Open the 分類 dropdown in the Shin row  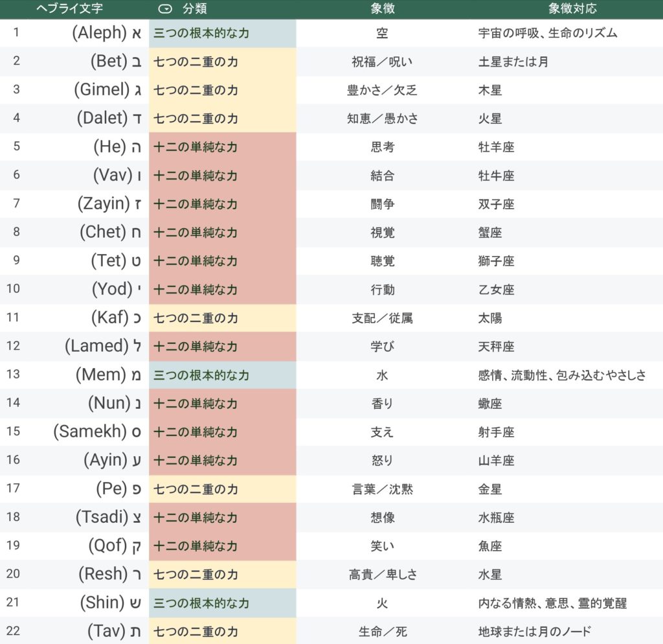point(222,603)
